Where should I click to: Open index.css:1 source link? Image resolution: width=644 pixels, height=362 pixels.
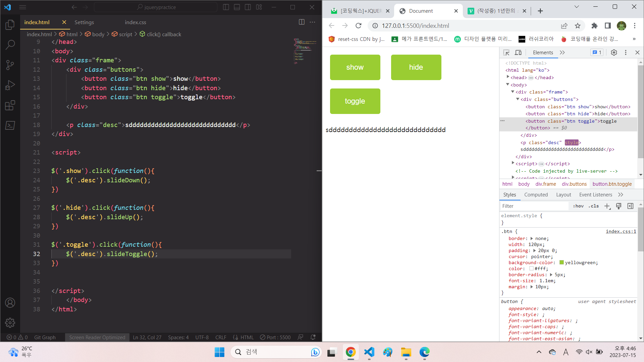pos(621,231)
